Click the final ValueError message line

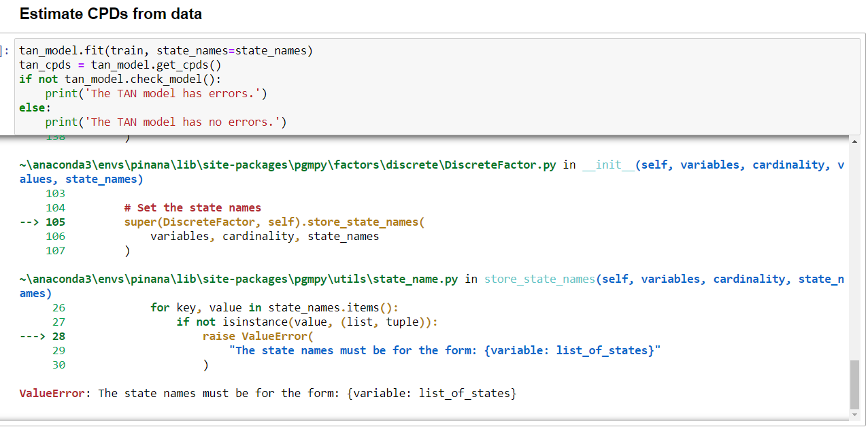268,394
